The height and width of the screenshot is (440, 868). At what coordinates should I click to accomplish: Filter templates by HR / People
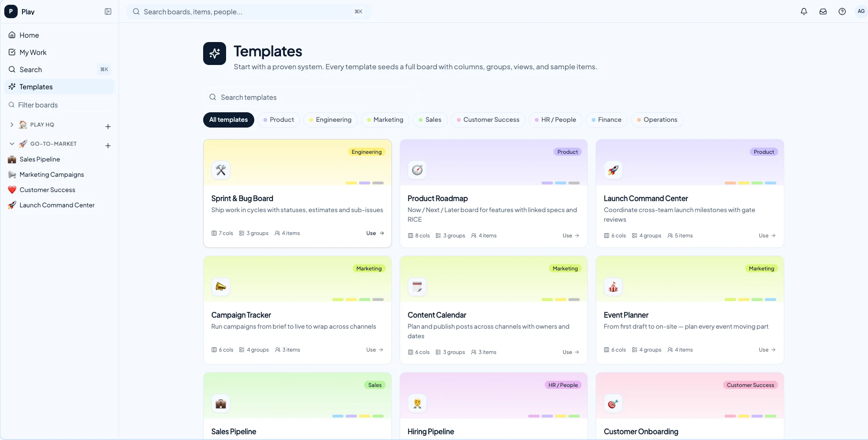point(555,119)
